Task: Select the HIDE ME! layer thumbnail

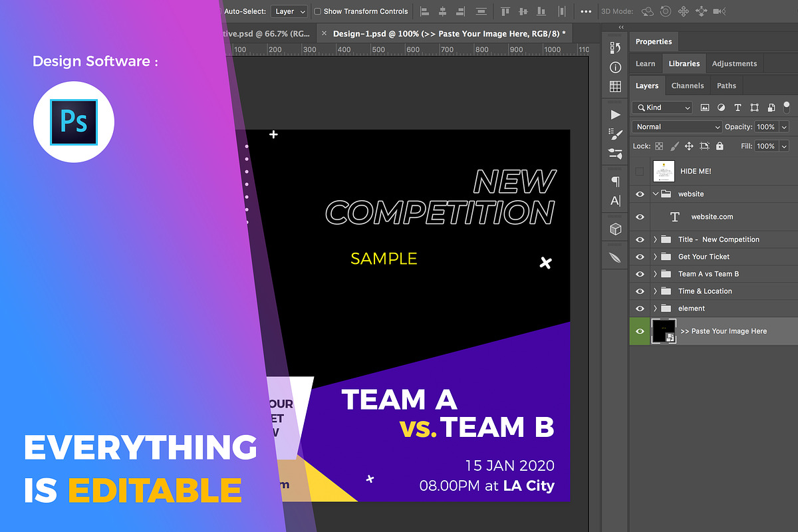Action: pos(664,171)
